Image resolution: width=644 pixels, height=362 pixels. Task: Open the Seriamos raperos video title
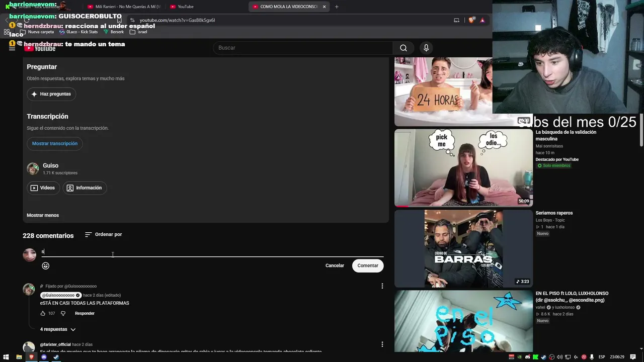(x=554, y=213)
